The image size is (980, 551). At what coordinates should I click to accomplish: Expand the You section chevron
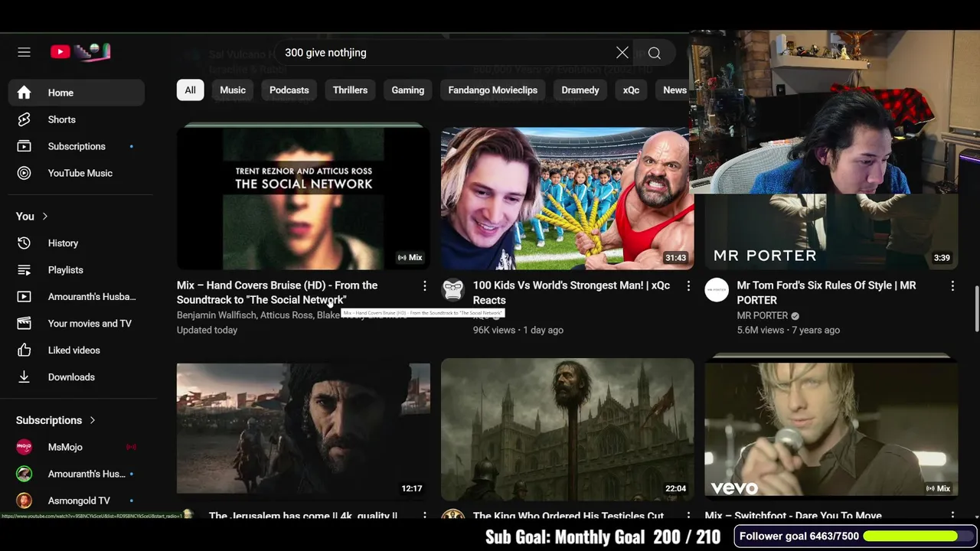(44, 217)
